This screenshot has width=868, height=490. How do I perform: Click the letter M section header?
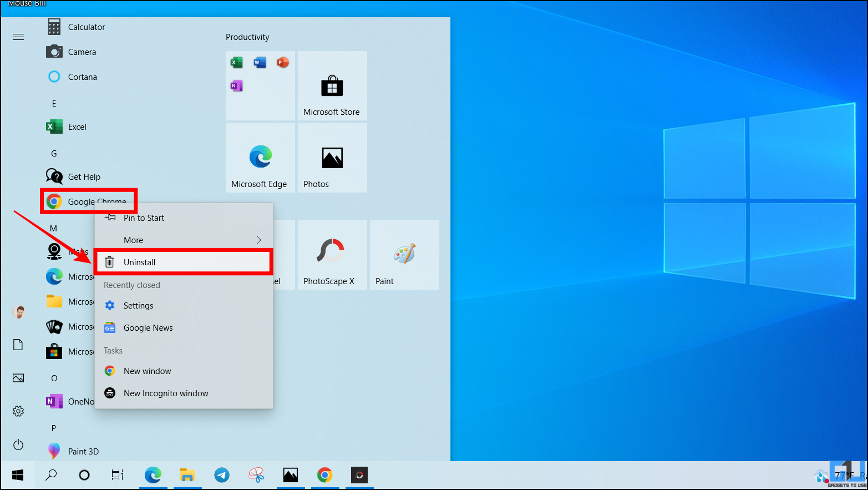coord(54,228)
